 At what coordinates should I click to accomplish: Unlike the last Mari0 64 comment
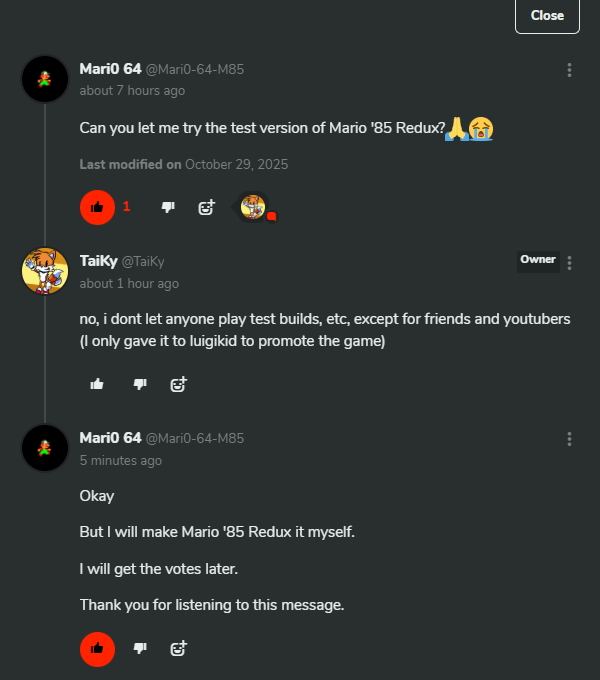tap(97, 648)
